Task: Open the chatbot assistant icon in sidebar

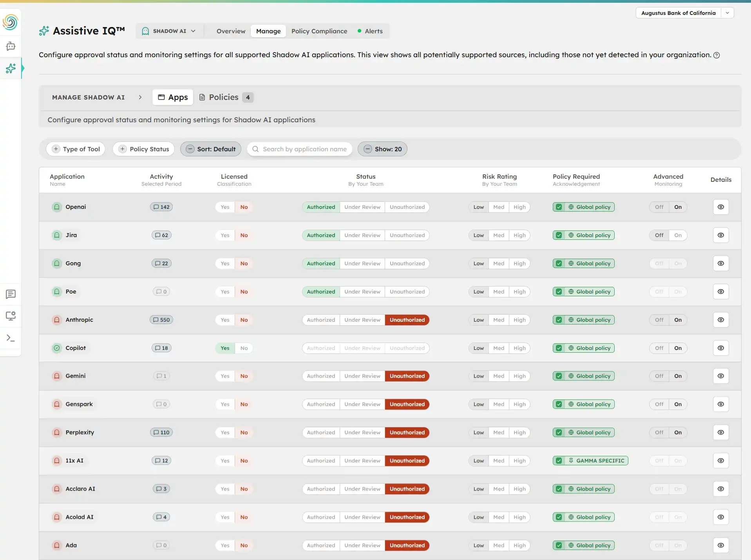Action: (11, 46)
